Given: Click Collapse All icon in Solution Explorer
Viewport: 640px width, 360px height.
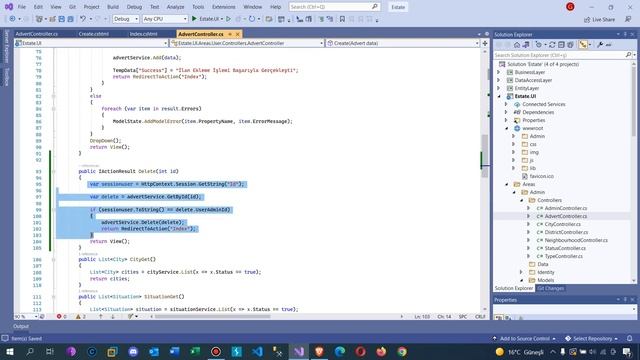Looking at the screenshot, I should 561,45.
